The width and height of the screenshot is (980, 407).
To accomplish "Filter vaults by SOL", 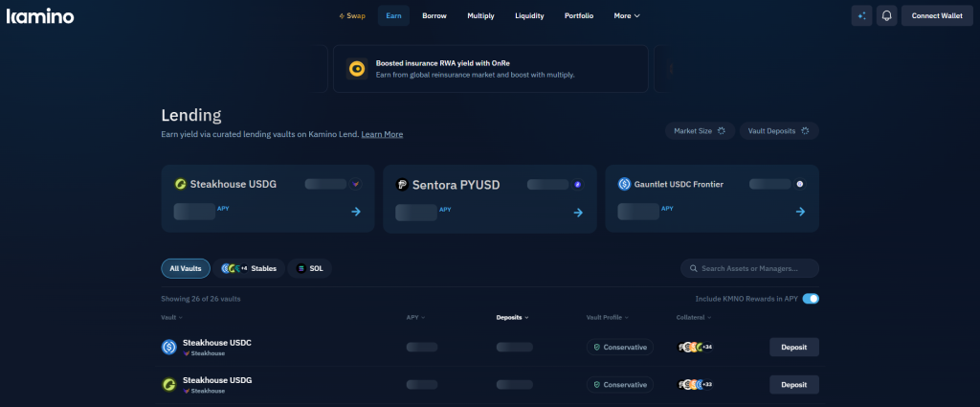I will [310, 268].
